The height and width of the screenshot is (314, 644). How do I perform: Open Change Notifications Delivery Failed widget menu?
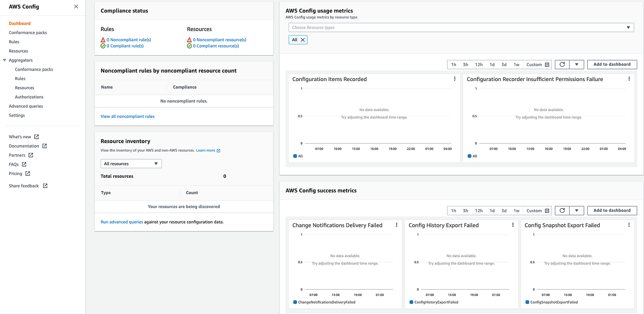click(x=396, y=225)
